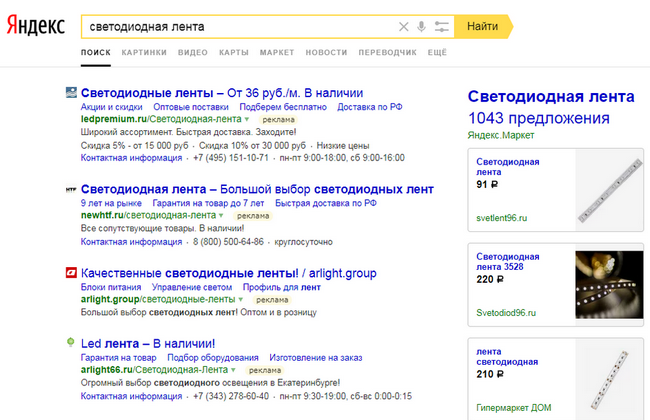Open Подбор оборудования sitelink
This screenshot has height=420, width=650.
(213, 358)
